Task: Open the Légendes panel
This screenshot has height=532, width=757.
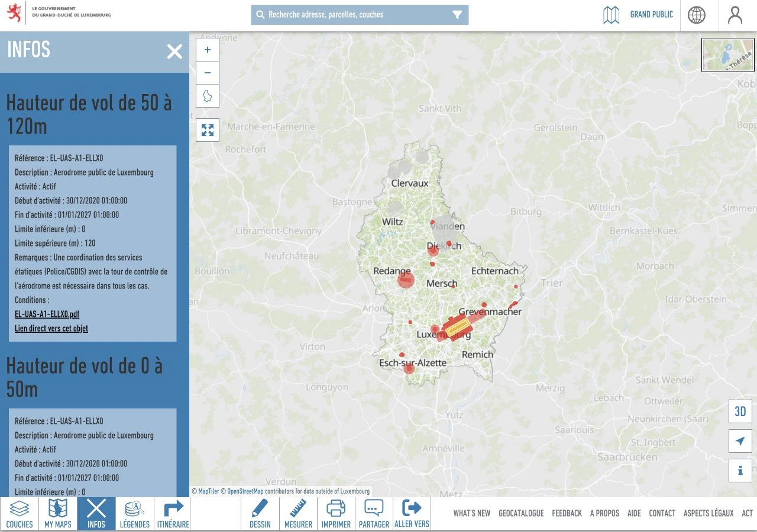Action: (x=135, y=514)
